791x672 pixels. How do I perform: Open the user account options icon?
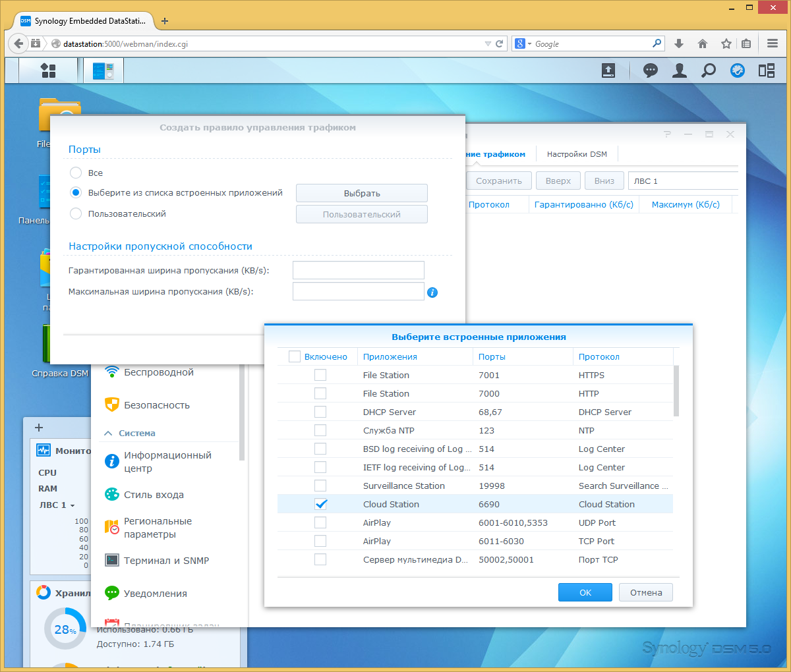(x=680, y=70)
